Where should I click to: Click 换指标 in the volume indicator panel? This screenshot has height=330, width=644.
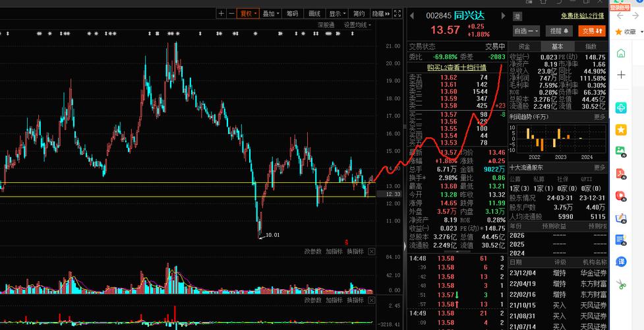click(356, 251)
